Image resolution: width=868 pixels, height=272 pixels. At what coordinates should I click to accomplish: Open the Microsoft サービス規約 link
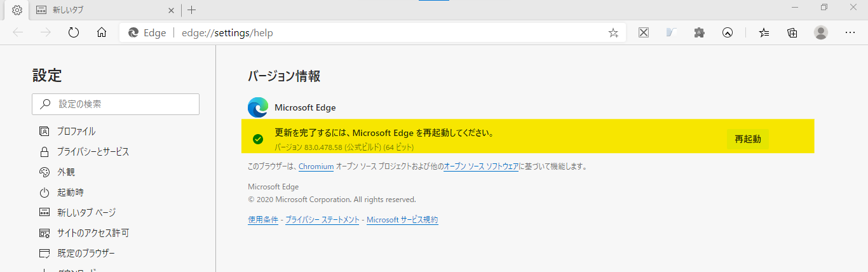coord(402,220)
